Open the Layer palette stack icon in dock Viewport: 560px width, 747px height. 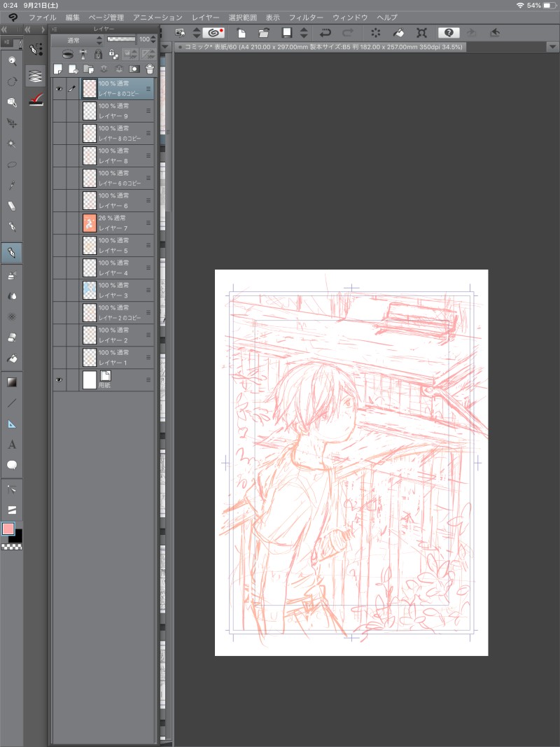click(36, 76)
